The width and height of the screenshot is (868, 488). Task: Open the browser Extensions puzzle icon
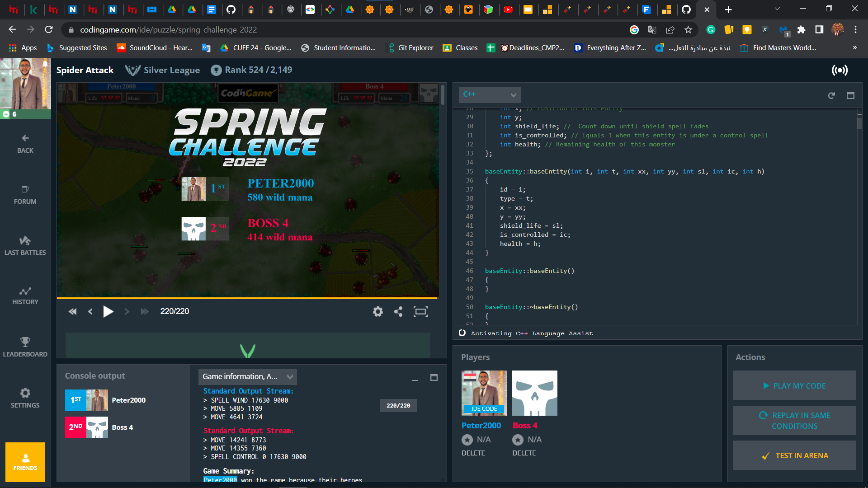click(x=801, y=30)
